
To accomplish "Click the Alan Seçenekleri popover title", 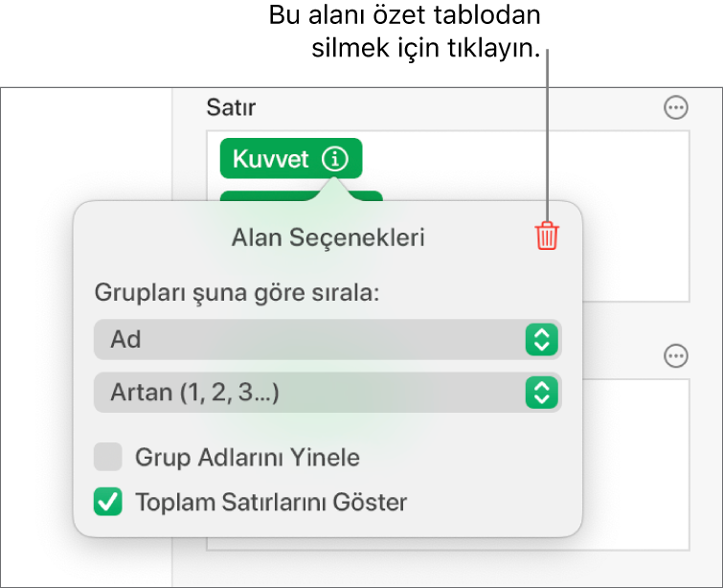I will coord(328,237).
